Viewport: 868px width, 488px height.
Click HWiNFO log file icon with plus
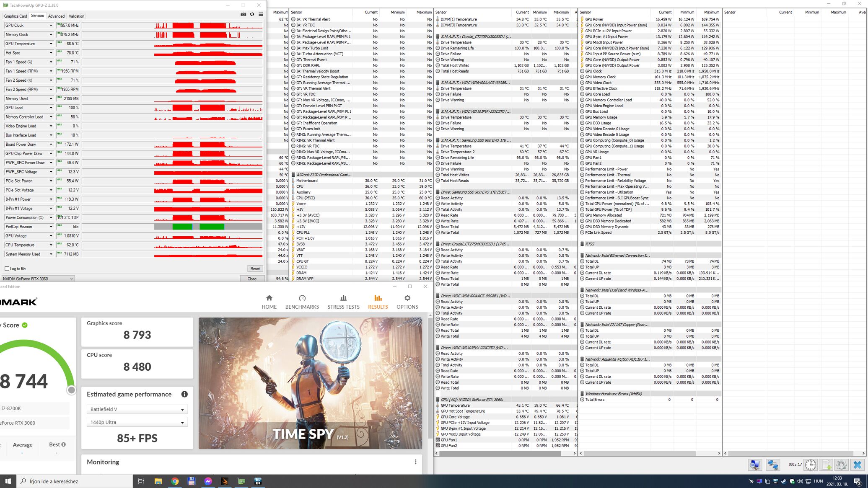tap(826, 465)
